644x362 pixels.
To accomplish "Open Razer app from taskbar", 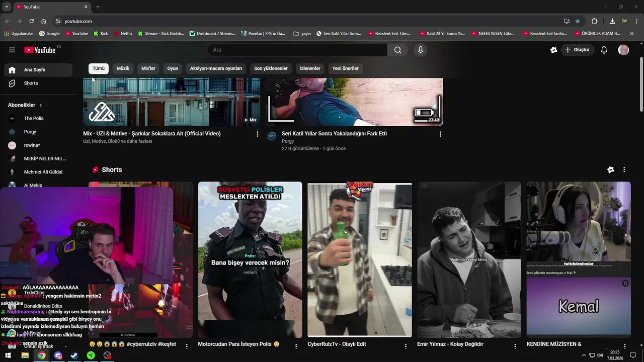I will [x=91, y=355].
